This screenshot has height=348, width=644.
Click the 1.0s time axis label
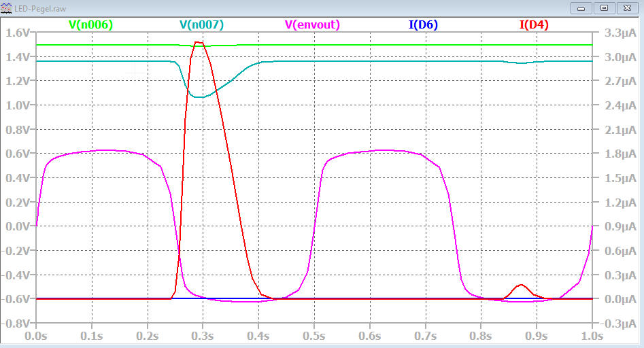592,336
